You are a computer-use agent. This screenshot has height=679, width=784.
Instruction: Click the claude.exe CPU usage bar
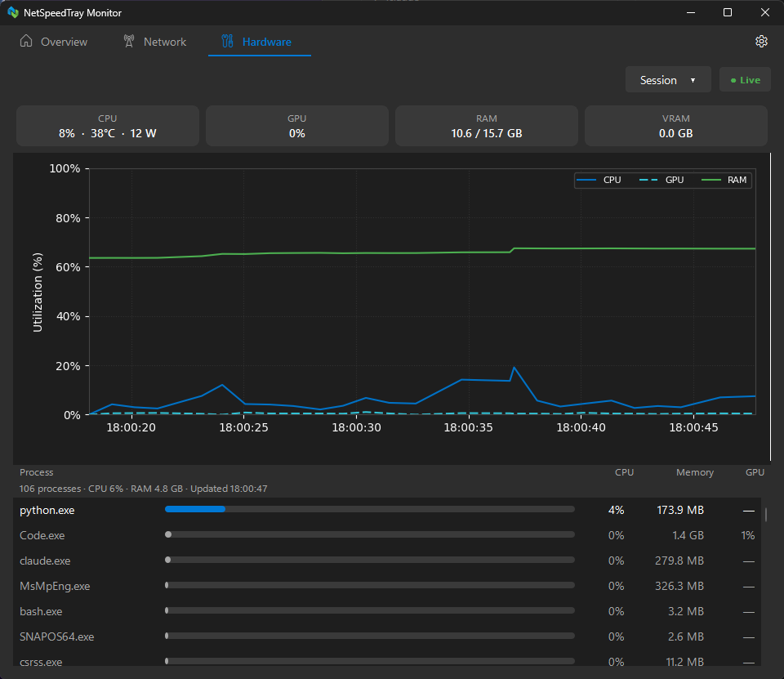point(370,560)
